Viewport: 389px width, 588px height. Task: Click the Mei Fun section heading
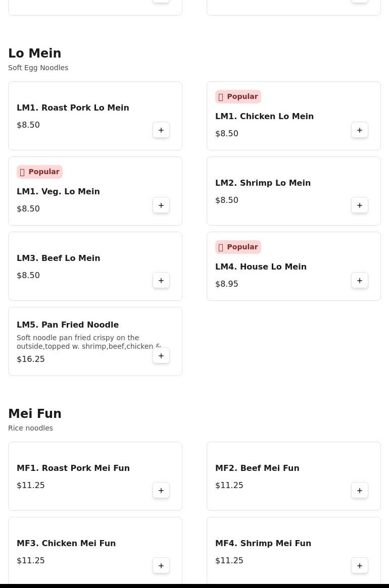point(35,414)
